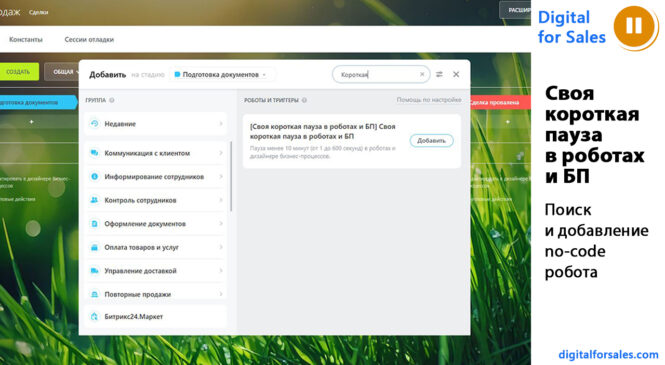This screenshot has width=665, height=365.
Task: Open Битрикс24.Маркет
Action: click(156, 317)
